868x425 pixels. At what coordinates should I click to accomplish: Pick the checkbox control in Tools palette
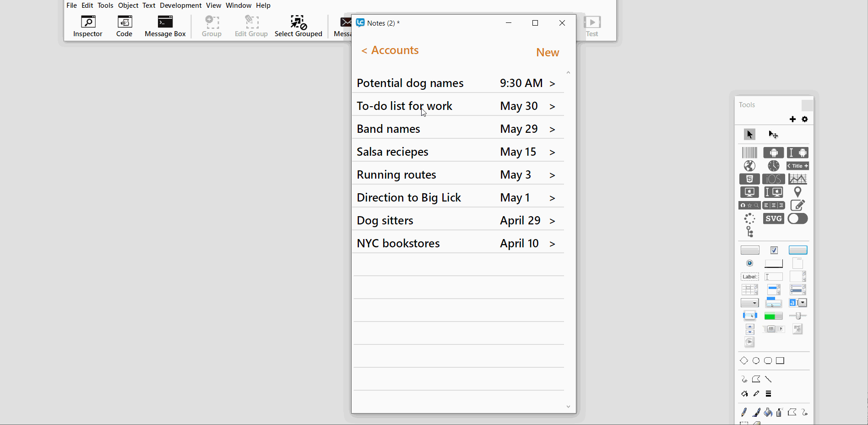tap(774, 250)
